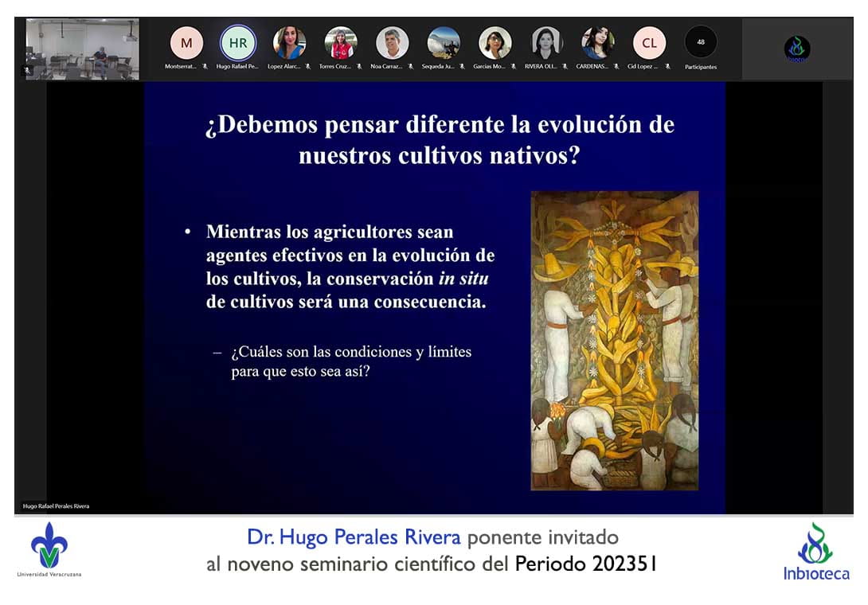Click the CL avatar of Cid Lopez
Viewport: 868px width, 605px height.
649,43
